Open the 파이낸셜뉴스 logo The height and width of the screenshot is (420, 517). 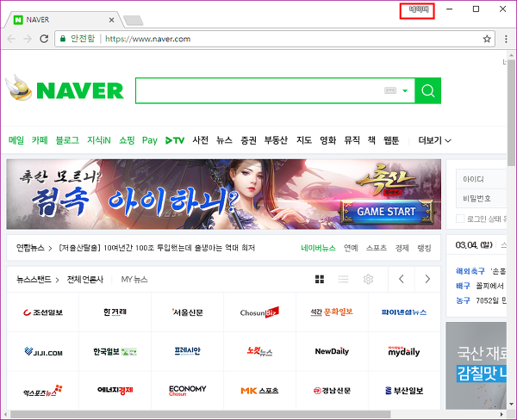(404, 312)
